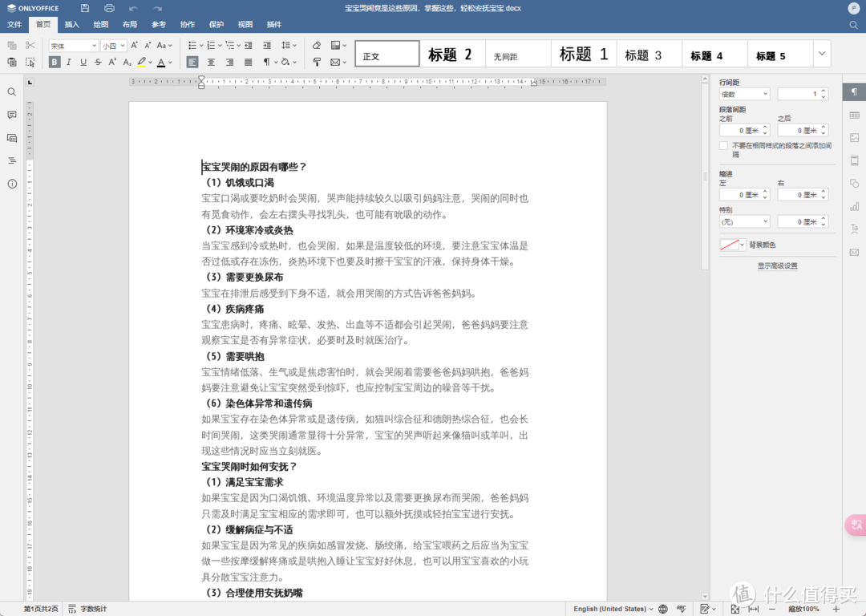
Task: Toggle bold formatting on selected text
Action: click(x=55, y=62)
